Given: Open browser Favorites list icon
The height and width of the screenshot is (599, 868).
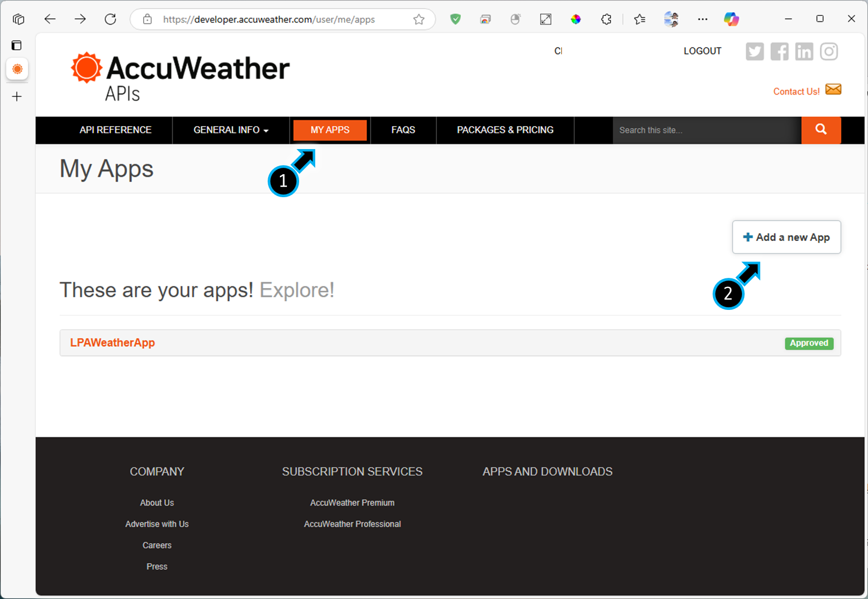Looking at the screenshot, I should (x=639, y=19).
